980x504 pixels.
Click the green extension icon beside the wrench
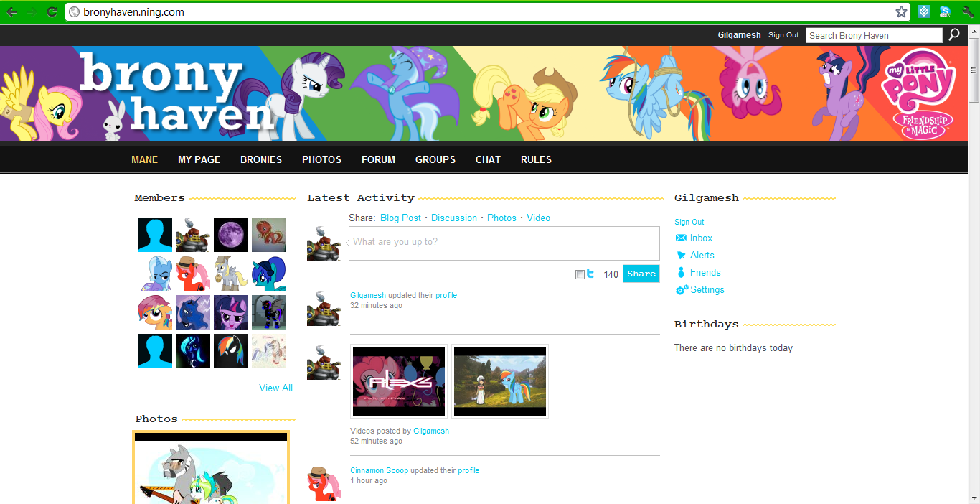pyautogui.click(x=946, y=12)
